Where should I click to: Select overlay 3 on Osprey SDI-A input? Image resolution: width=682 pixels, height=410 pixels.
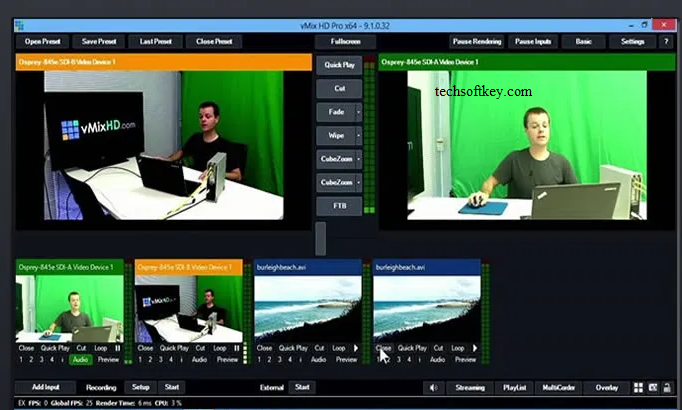pos(42,360)
